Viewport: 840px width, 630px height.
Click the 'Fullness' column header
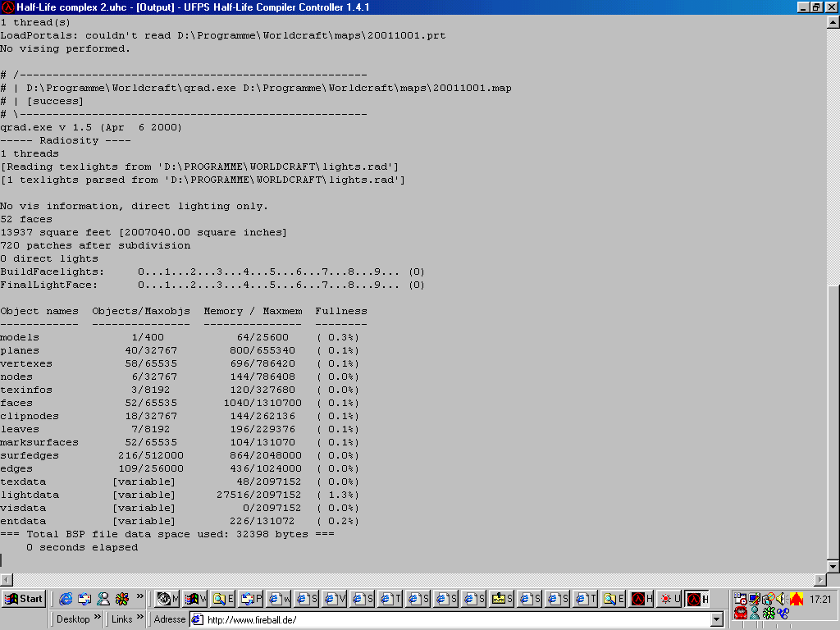341,311
